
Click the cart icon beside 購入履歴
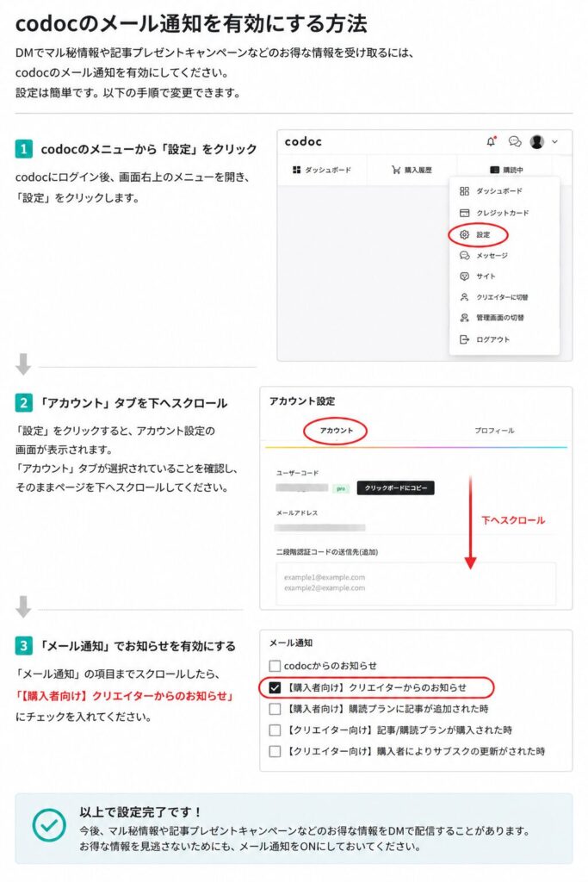pos(396,170)
